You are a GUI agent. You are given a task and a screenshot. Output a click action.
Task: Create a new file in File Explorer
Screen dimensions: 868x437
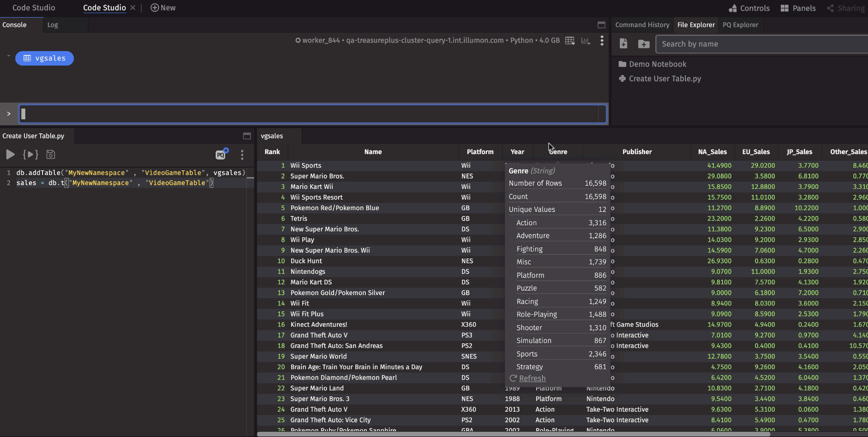tap(623, 44)
